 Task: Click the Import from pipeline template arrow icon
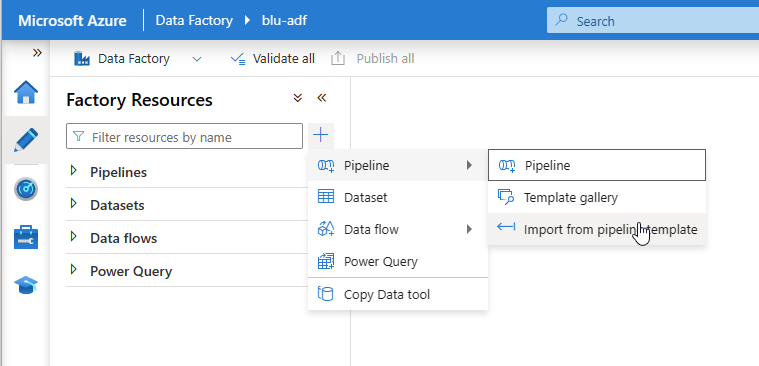coord(506,227)
